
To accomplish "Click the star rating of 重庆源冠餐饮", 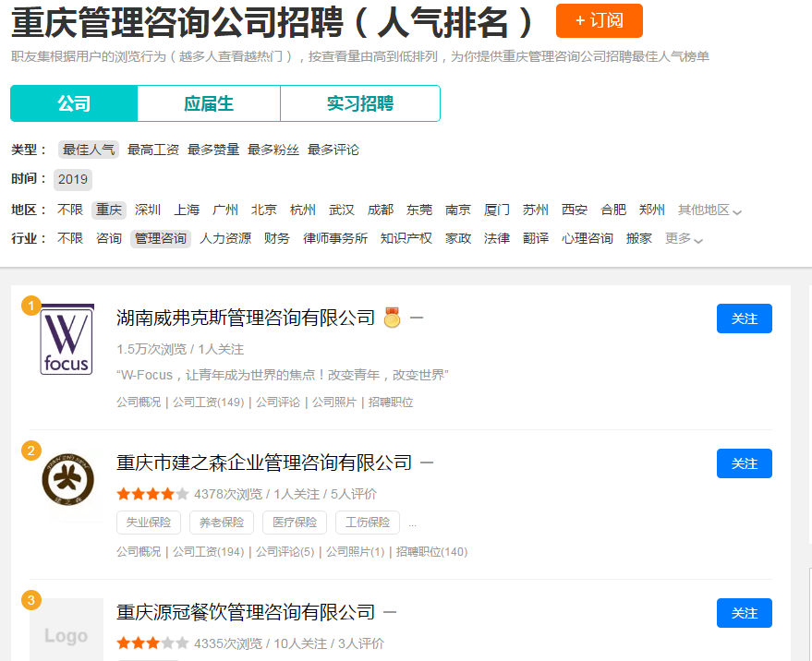I will pyautogui.click(x=152, y=643).
